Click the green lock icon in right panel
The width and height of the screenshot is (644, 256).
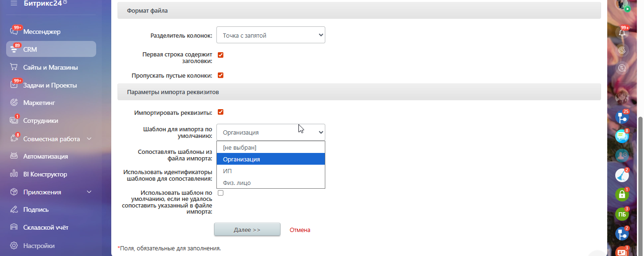click(x=622, y=194)
